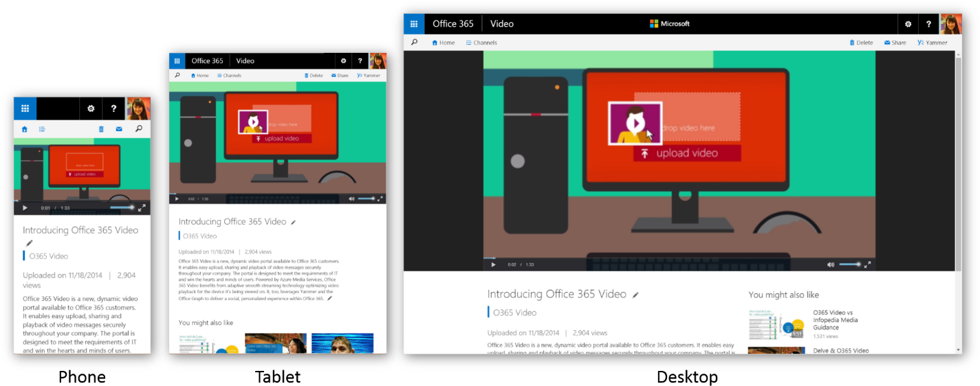The height and width of the screenshot is (386, 980).
Task: Open the profile avatar in the Tablet view
Action: click(x=378, y=61)
